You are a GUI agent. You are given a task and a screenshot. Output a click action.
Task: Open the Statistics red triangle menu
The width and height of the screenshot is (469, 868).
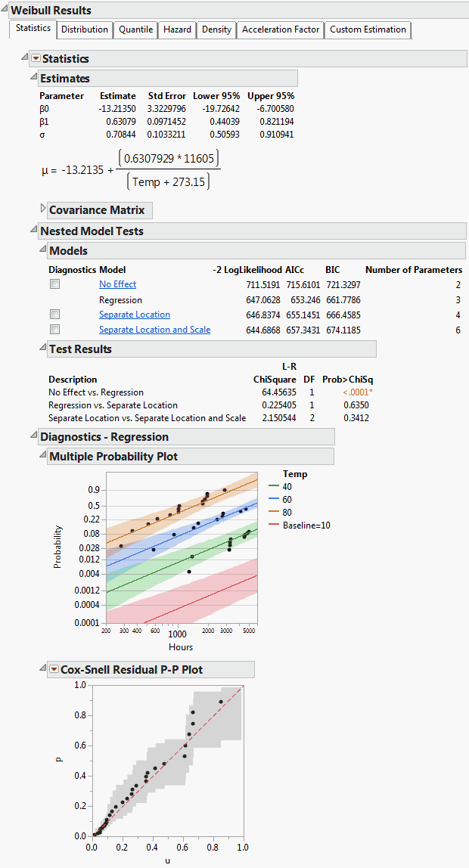36,59
